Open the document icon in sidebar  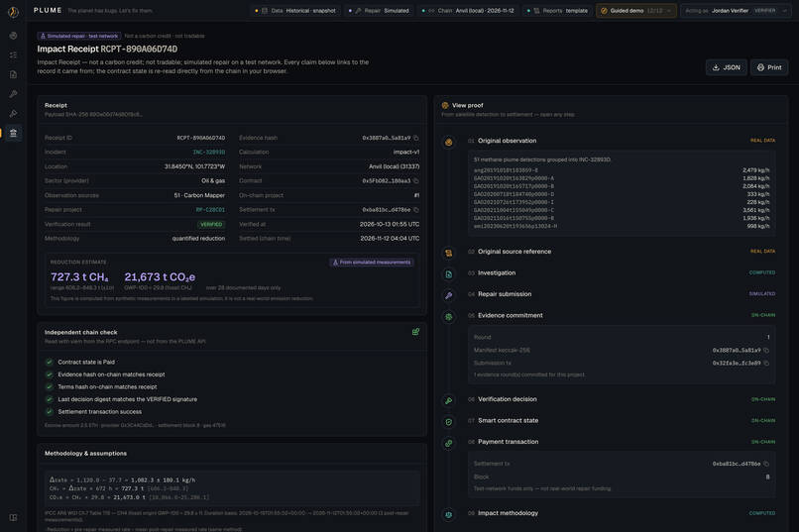[13, 74]
